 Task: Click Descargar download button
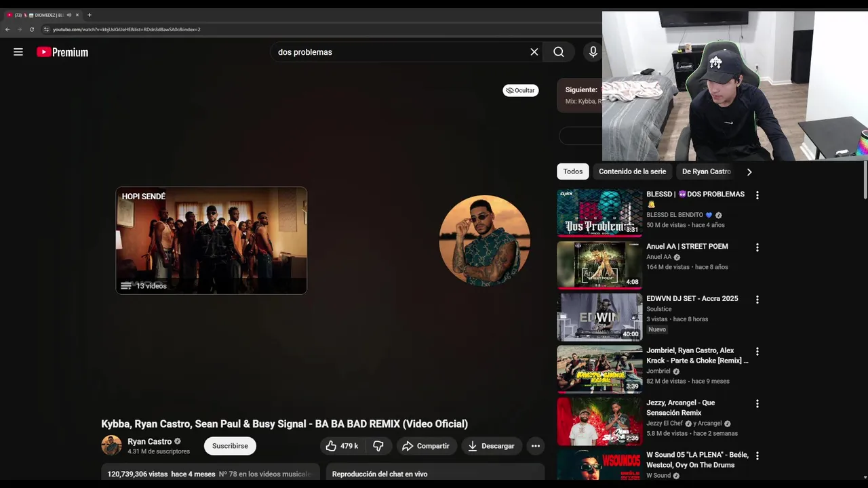(x=492, y=446)
